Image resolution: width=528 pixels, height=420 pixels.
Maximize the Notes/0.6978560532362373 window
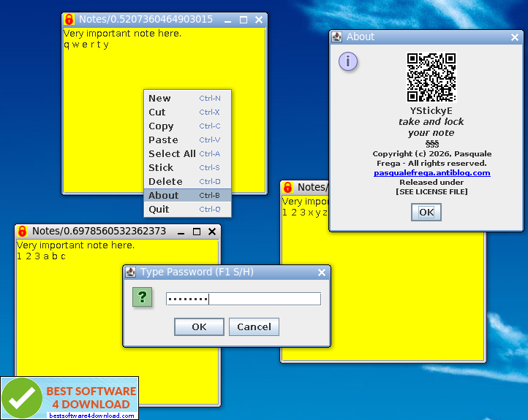point(197,232)
